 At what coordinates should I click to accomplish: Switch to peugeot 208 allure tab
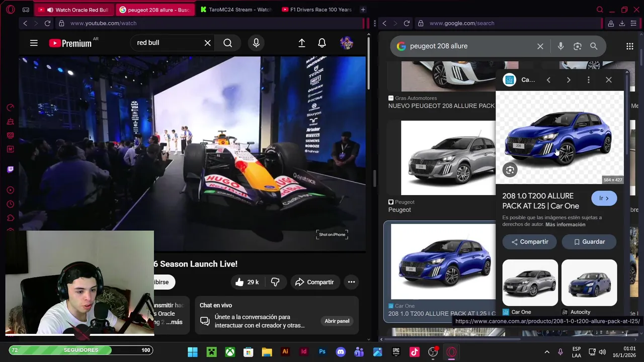[155, 10]
